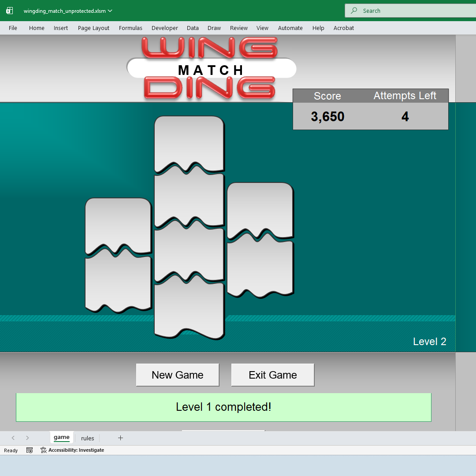
Task: Click the Excel app icon in title bar
Action: click(x=9, y=10)
